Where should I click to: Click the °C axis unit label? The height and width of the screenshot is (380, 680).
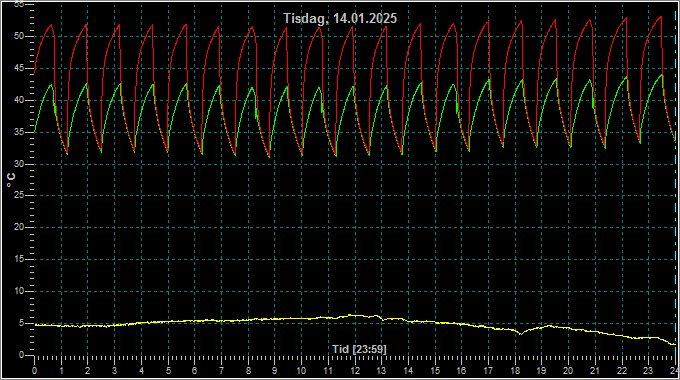(x=11, y=180)
